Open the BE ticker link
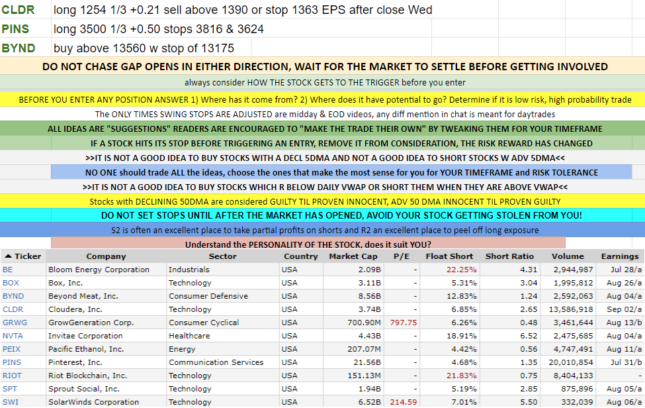The height and width of the screenshot is (408, 645). pos(7,270)
